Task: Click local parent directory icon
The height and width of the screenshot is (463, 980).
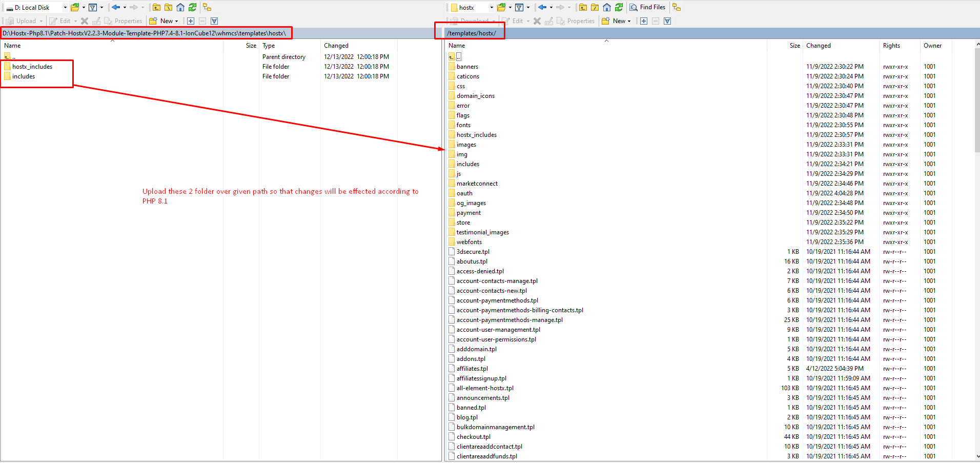Action: click(157, 7)
